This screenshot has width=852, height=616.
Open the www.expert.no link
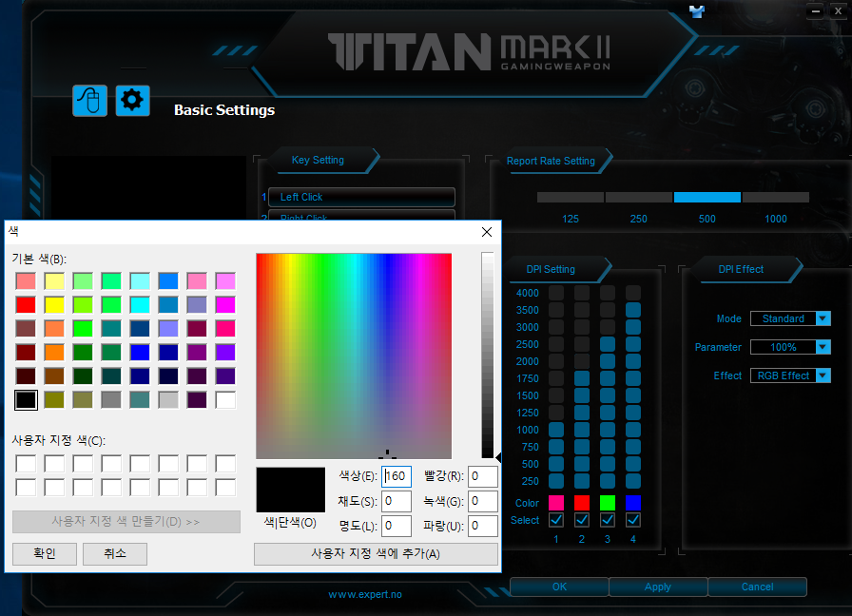[x=365, y=594]
